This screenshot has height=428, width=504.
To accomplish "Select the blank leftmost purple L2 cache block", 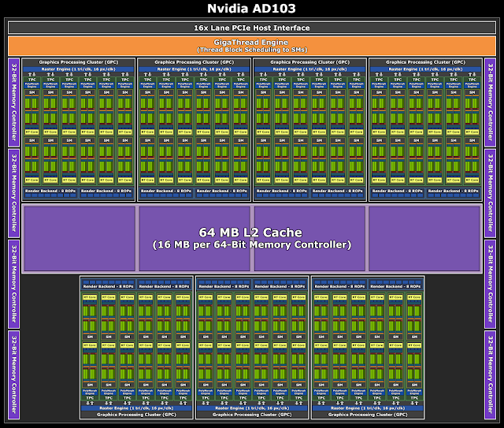I will 80,239.
